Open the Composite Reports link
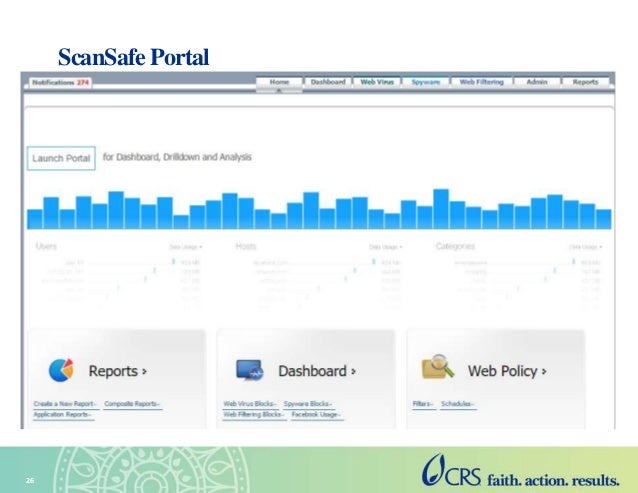This screenshot has height=493, width=638. [x=132, y=404]
